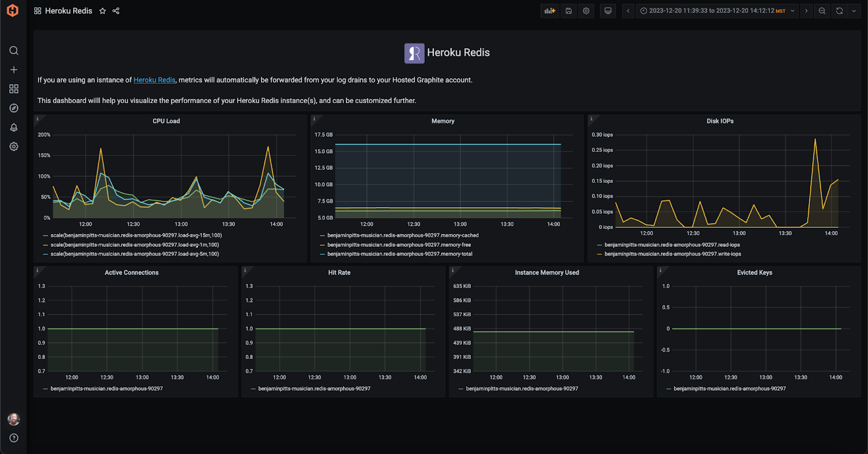Open the Heroku Redis dashboard title breadcrumb
868x454 pixels.
pyautogui.click(x=68, y=11)
